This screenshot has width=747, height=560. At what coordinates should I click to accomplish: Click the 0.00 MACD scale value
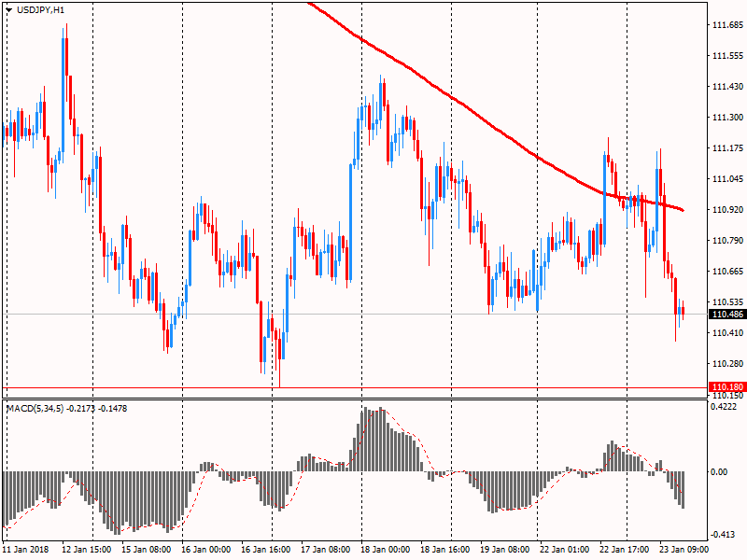719,471
